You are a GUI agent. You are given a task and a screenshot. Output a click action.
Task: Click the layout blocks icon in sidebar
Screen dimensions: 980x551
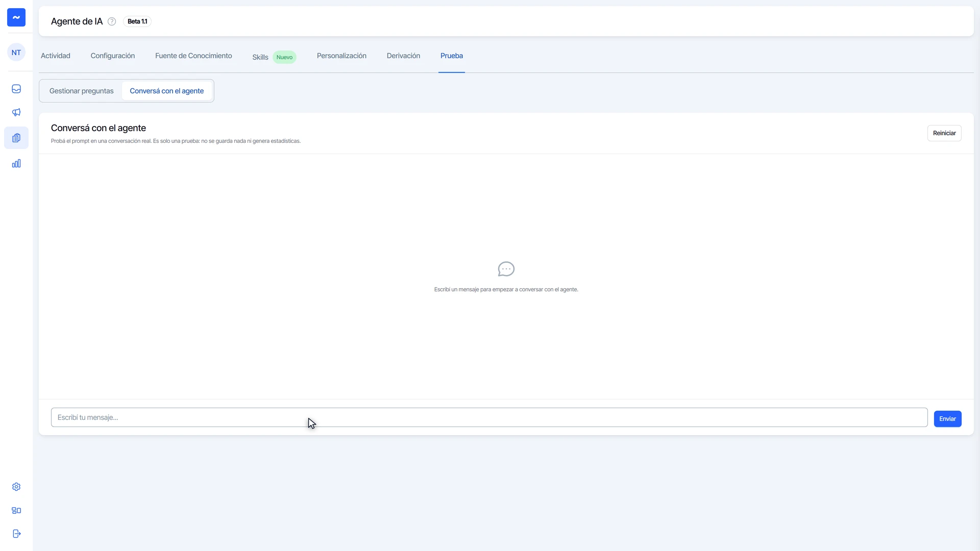pyautogui.click(x=16, y=510)
